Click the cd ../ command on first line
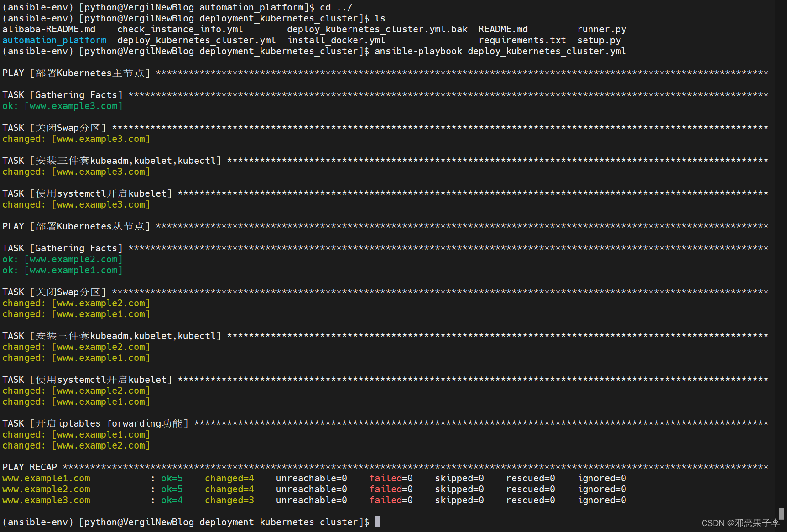Screen dimensions: 787x532 [336, 7]
